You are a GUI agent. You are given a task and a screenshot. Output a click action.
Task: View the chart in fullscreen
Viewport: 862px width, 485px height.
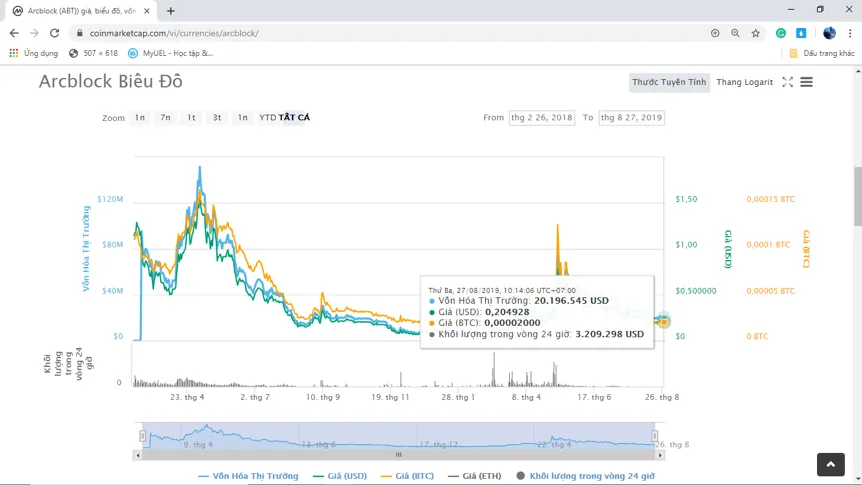click(x=788, y=82)
